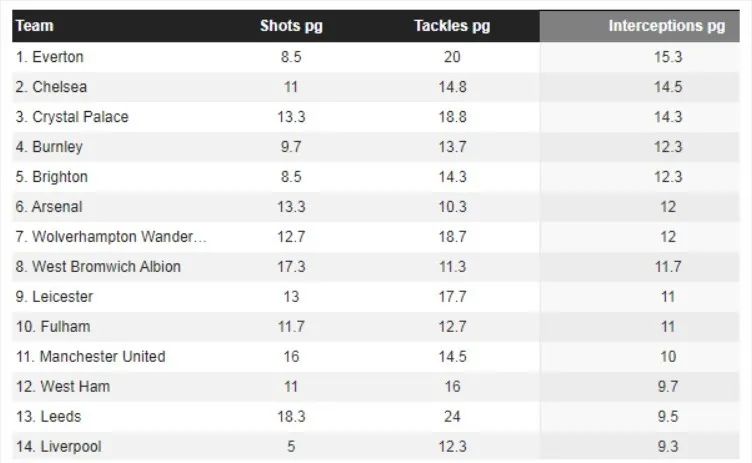Click the Team column header

(35, 25)
